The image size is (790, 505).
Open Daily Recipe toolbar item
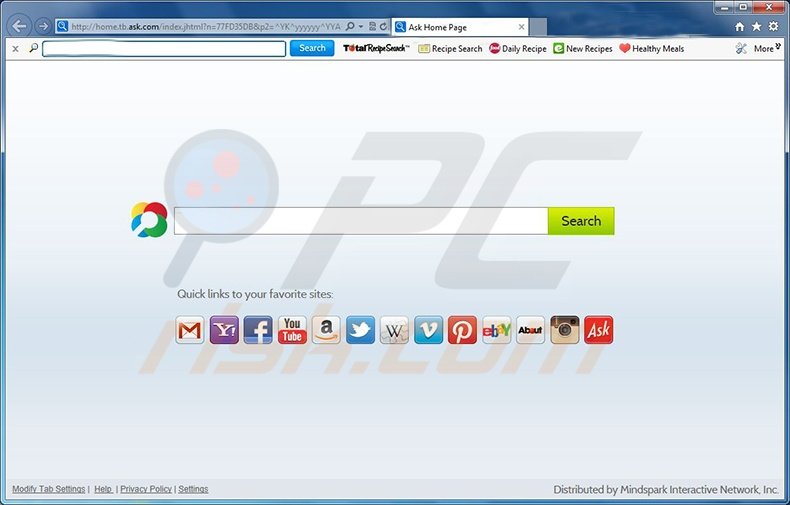click(x=518, y=48)
